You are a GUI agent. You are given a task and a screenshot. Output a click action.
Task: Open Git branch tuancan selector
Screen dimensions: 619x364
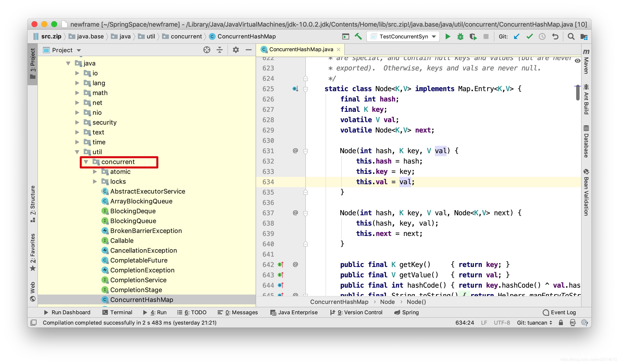[535, 323]
